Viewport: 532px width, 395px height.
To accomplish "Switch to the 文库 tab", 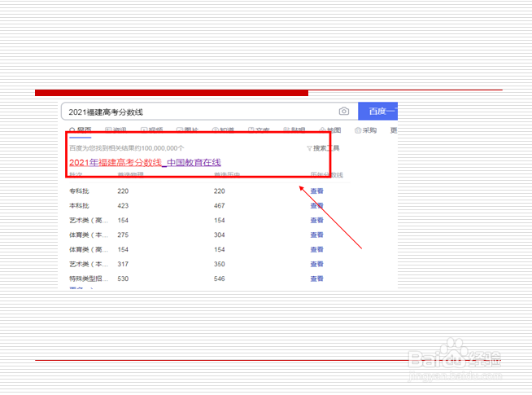I will tap(259, 129).
